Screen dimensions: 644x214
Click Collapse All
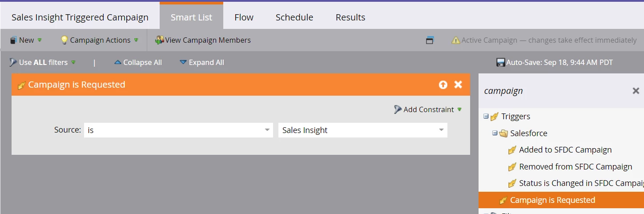coord(138,62)
